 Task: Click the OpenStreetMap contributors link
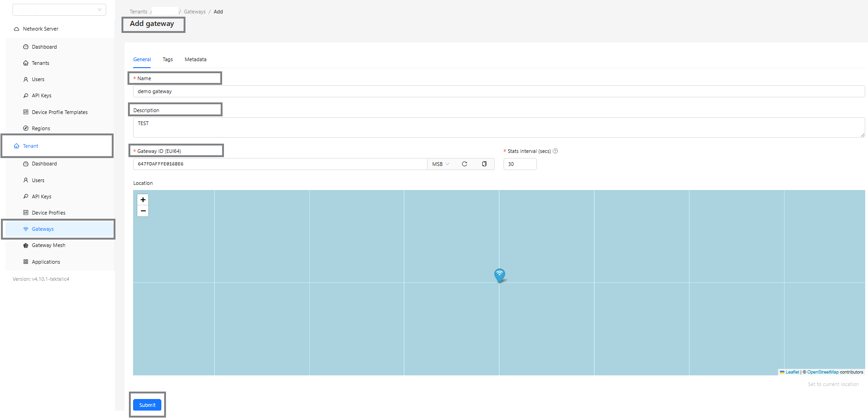coord(823,372)
